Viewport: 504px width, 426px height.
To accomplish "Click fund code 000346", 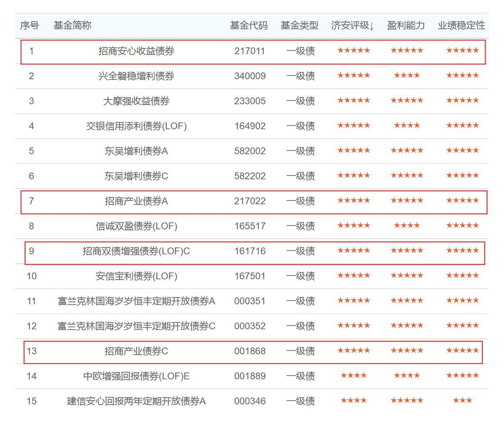I will [x=250, y=401].
